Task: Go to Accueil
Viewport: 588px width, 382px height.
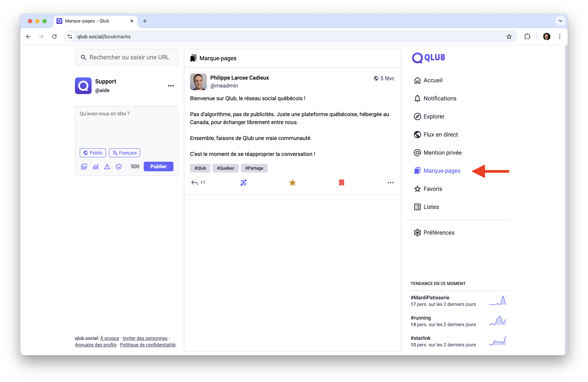Action: (x=428, y=80)
